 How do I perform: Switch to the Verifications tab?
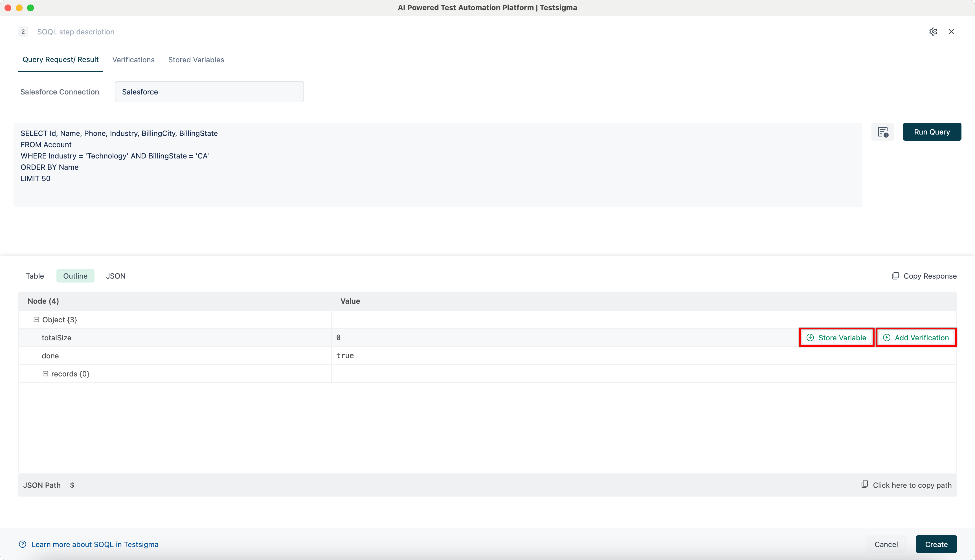tap(133, 59)
